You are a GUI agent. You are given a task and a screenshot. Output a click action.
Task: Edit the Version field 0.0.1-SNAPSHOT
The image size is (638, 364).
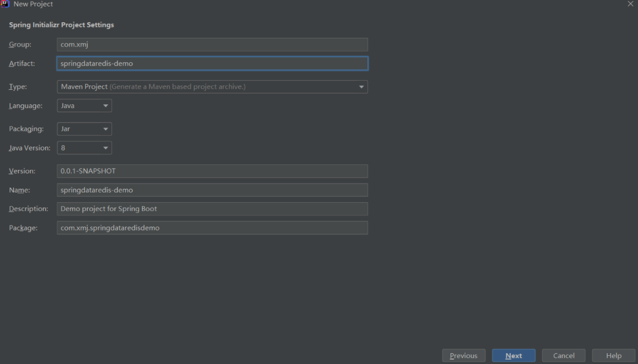point(212,171)
